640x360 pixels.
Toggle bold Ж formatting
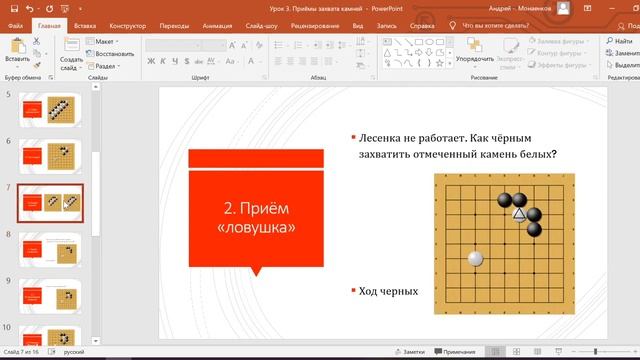pos(151,61)
